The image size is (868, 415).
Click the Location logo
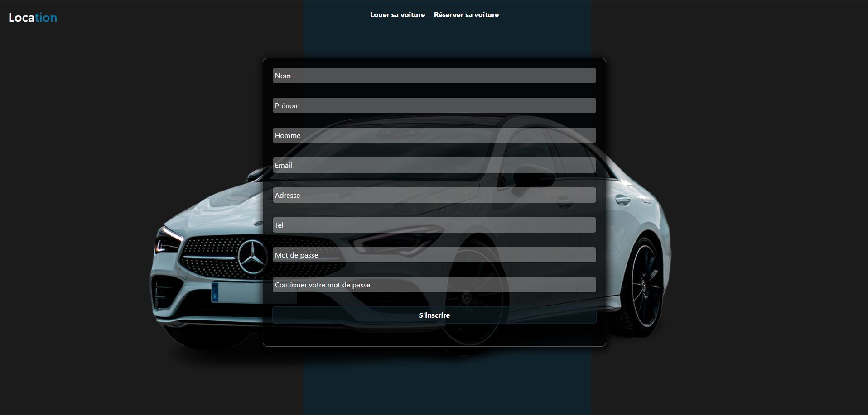point(33,18)
